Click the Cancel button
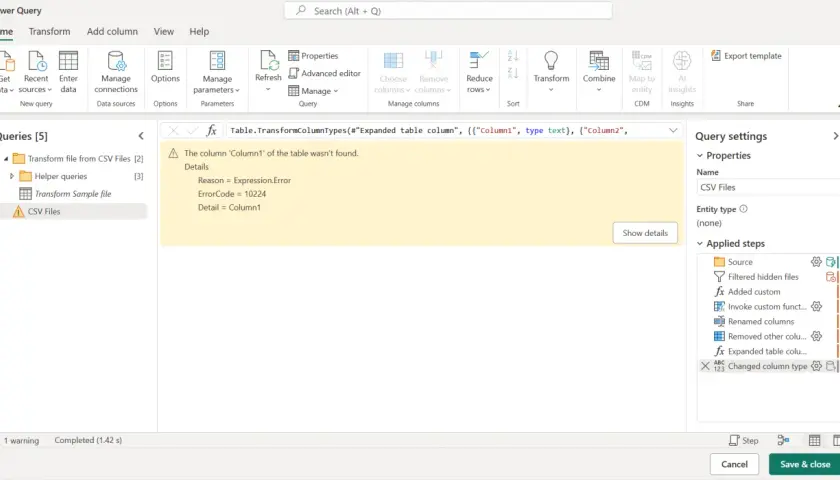The height and width of the screenshot is (480, 840). click(734, 464)
